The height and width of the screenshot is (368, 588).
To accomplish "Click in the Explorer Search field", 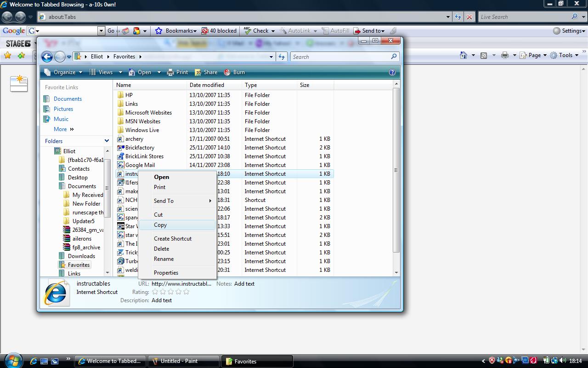I will tap(340, 57).
